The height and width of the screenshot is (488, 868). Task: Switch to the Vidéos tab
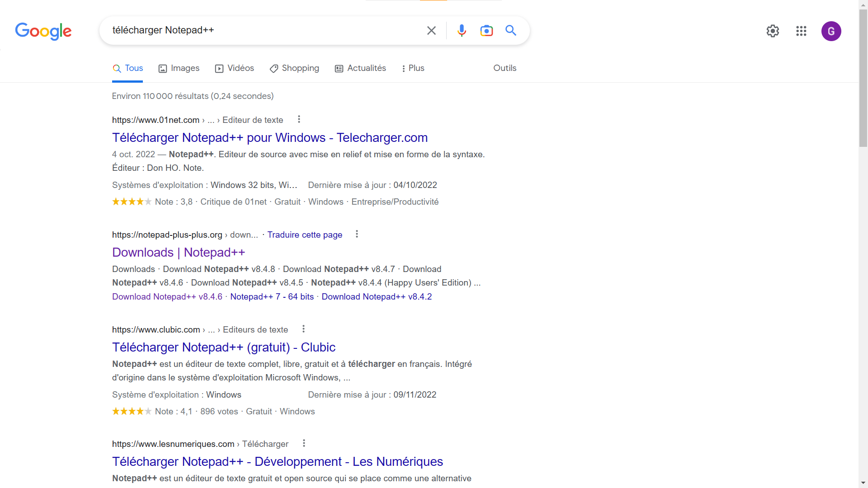point(235,68)
